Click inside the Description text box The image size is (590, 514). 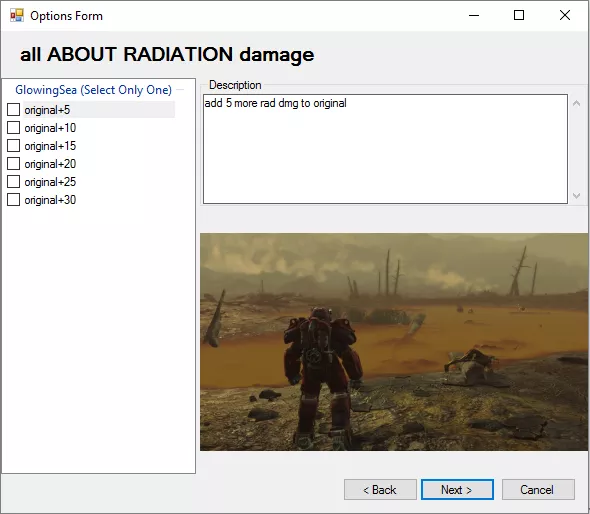click(385, 149)
